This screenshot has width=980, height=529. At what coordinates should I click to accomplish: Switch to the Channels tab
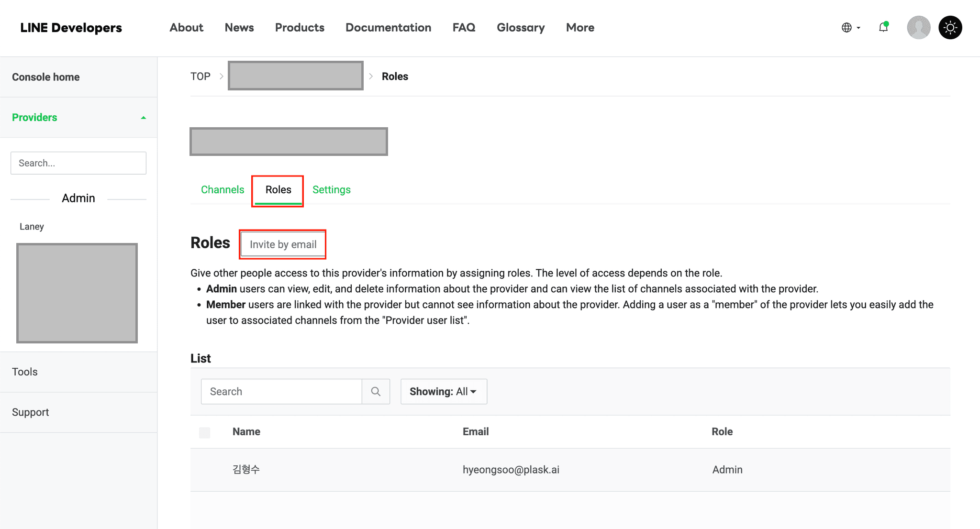(x=223, y=190)
